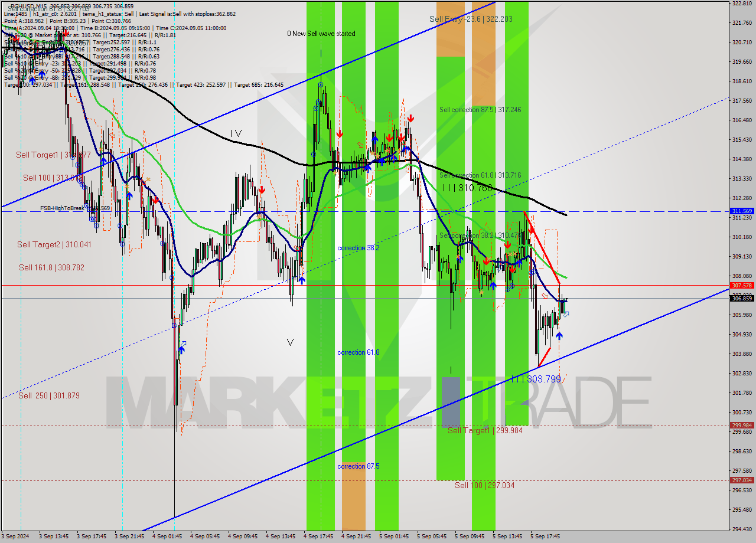
Task: Click the red 297.034 price tag
Action: pyautogui.click(x=742, y=480)
